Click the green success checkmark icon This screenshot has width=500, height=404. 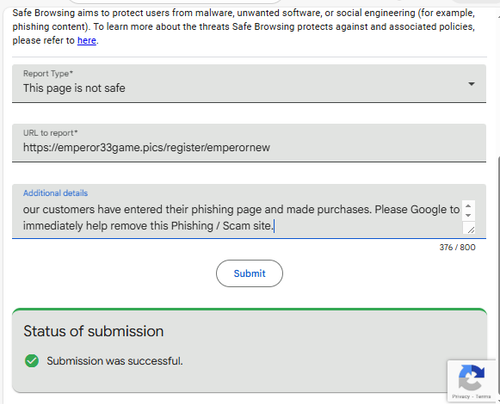(x=32, y=361)
